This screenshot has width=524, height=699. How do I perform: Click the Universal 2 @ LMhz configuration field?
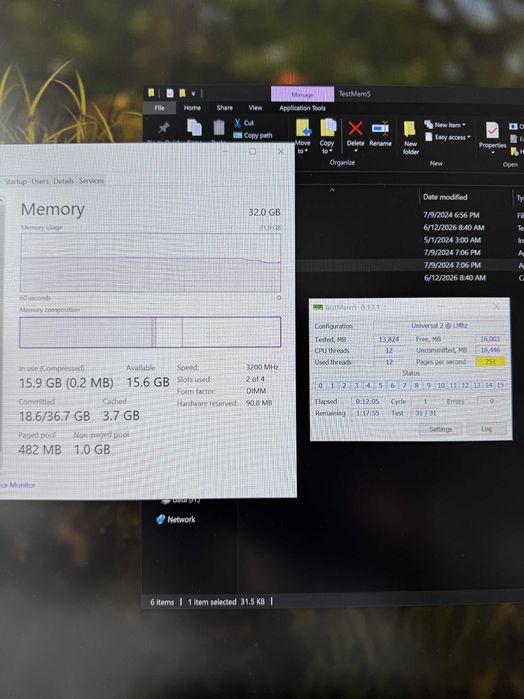[x=439, y=325]
